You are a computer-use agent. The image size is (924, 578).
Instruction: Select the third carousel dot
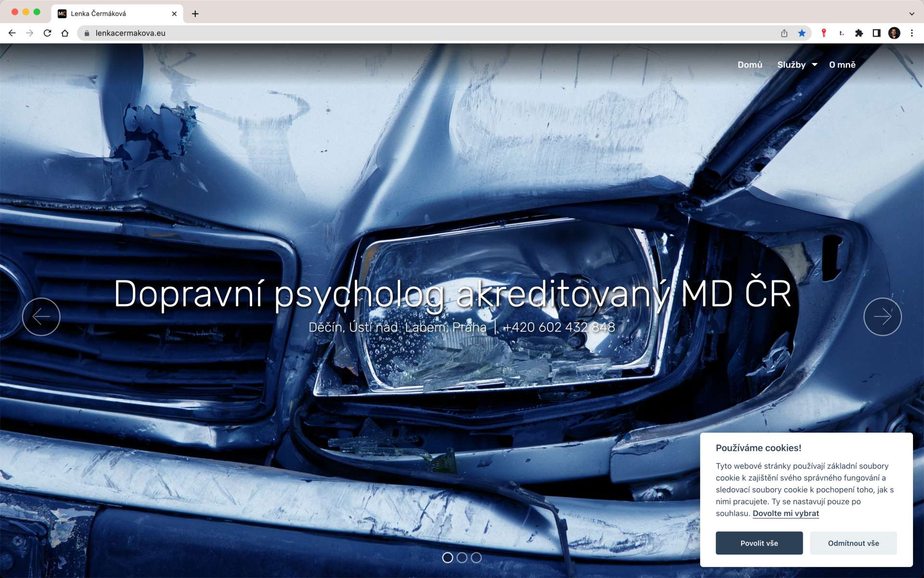tap(476, 557)
